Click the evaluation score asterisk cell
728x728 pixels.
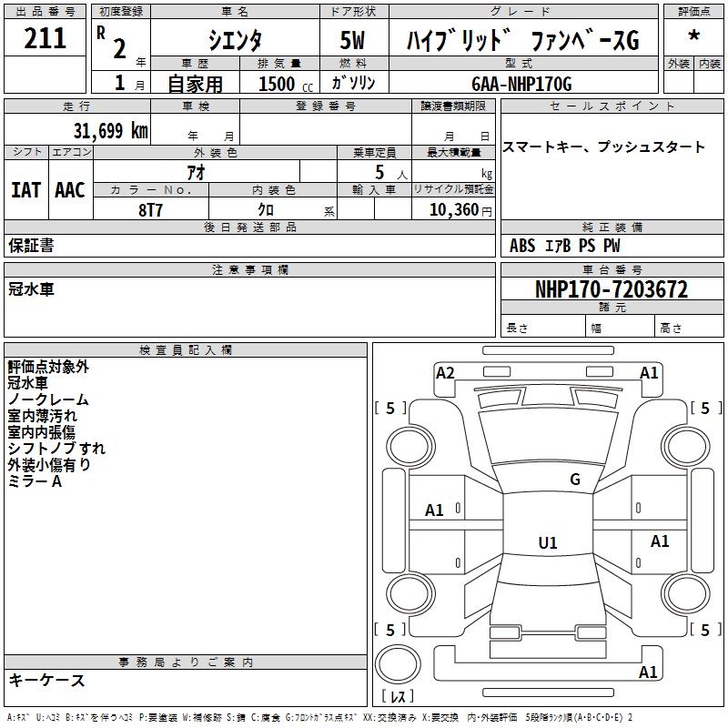(x=693, y=37)
